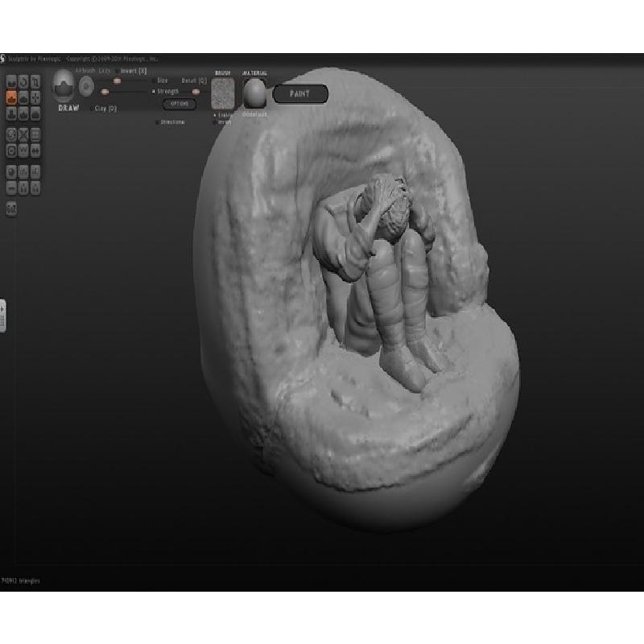Click the Strength slider handle

point(194,92)
